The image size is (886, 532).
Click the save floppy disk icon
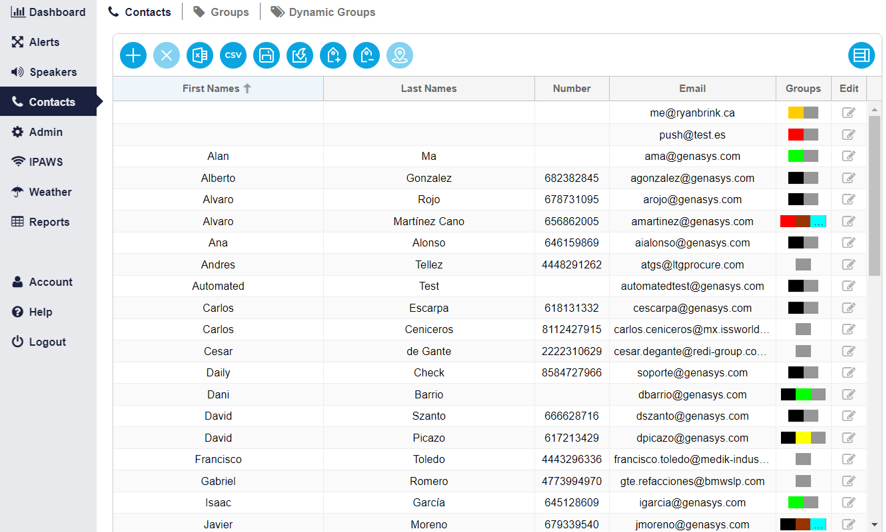pos(266,56)
